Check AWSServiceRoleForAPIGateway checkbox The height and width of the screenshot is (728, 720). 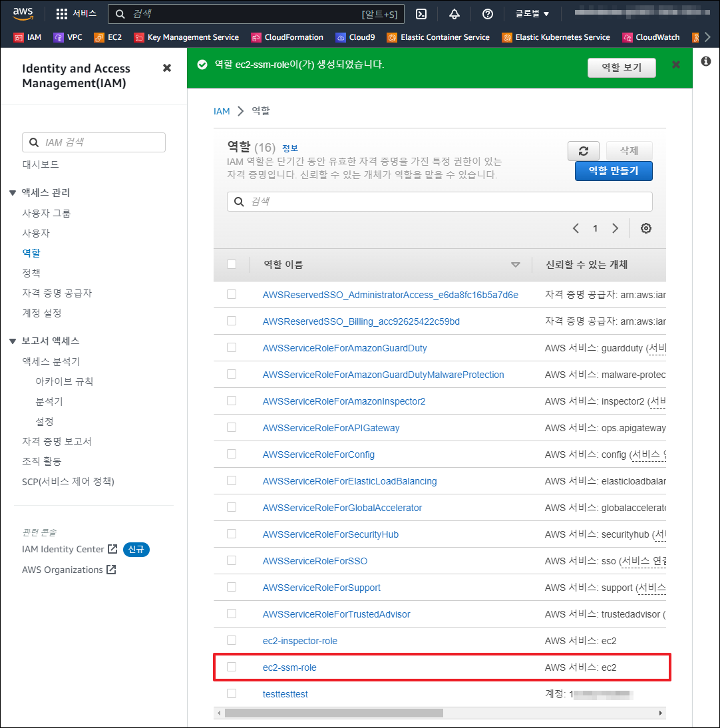tap(232, 427)
